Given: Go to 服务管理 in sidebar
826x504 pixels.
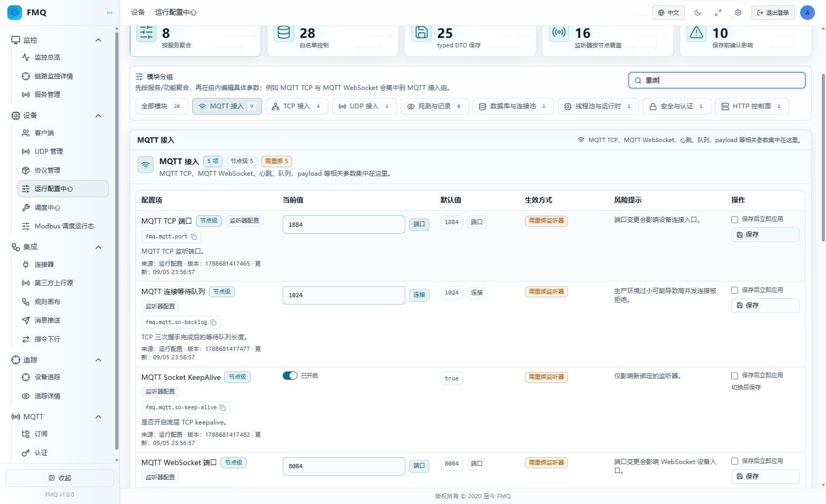Looking at the screenshot, I should (x=63, y=95).
